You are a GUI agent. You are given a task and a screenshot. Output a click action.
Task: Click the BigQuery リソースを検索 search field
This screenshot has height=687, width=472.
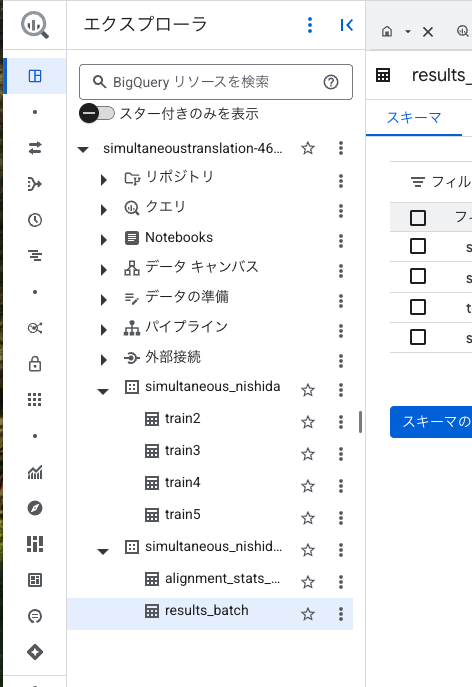[216, 82]
